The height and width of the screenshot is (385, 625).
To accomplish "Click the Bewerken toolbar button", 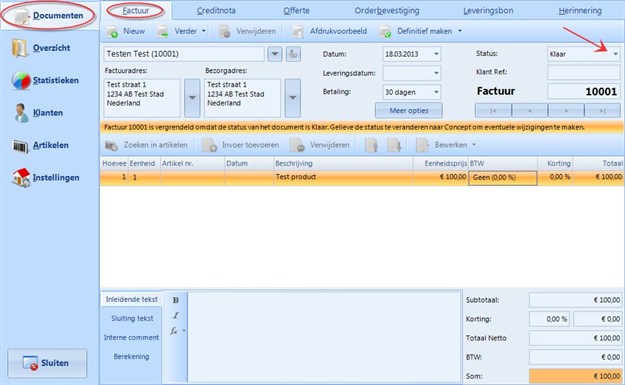I will [441, 145].
